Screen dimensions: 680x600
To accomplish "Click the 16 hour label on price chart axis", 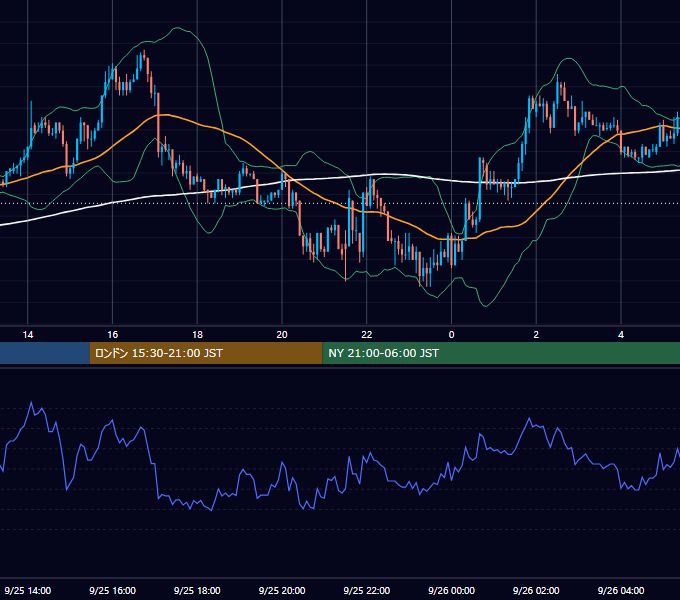I will [112, 335].
